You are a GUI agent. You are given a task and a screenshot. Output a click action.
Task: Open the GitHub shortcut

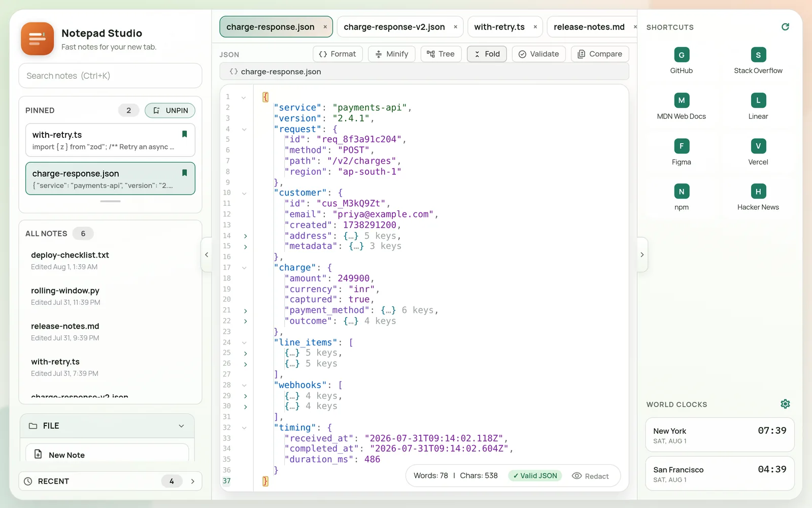click(x=681, y=60)
